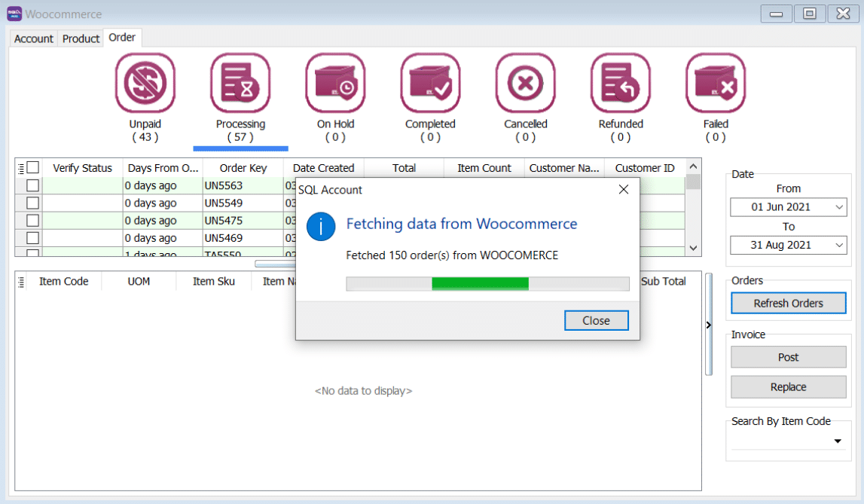Viewport: 864px width, 504px height.
Task: Switch to the Product tab
Action: coord(81,38)
